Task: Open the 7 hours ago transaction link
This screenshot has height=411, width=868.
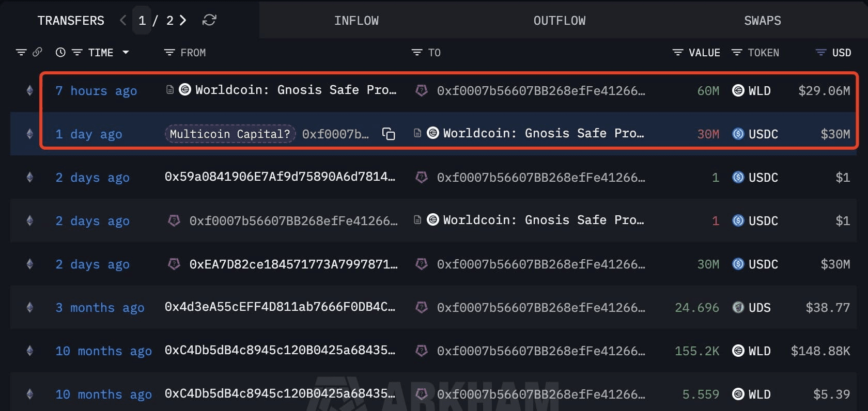Action: click(x=96, y=90)
